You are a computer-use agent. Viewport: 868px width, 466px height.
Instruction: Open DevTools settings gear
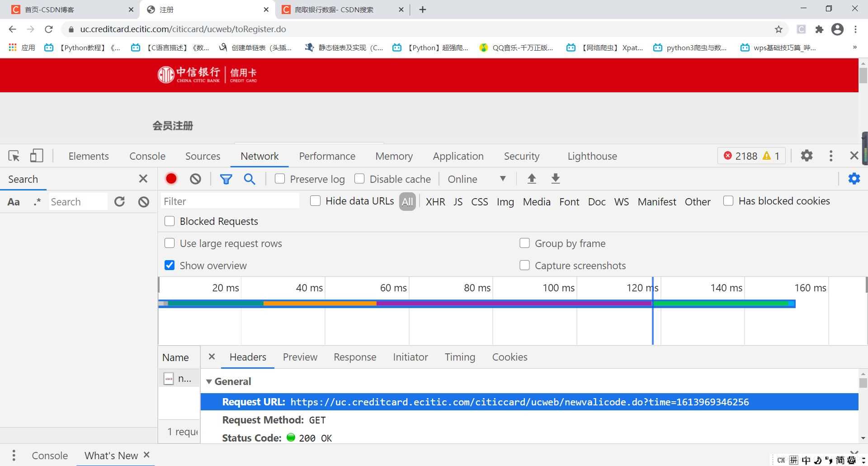coord(807,156)
